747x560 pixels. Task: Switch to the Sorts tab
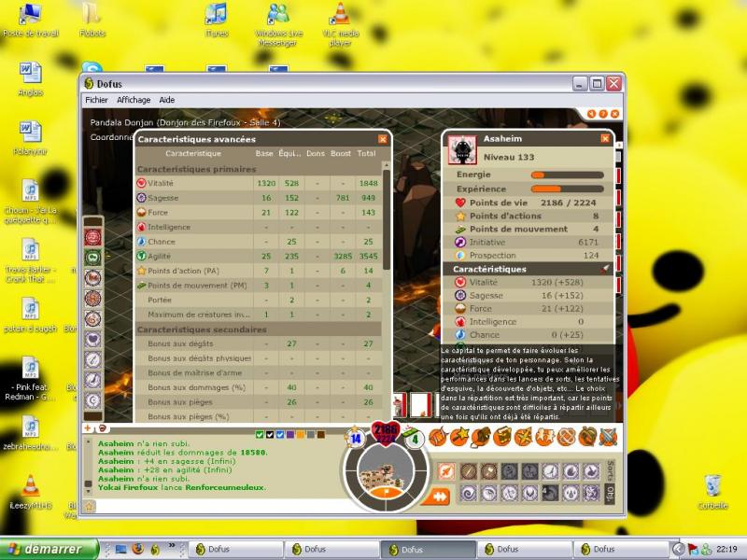(610, 471)
